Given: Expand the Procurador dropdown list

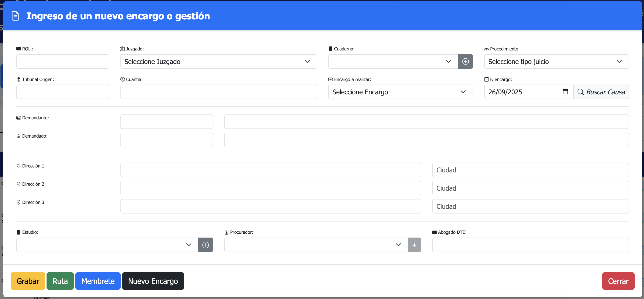Looking at the screenshot, I should tap(316, 245).
